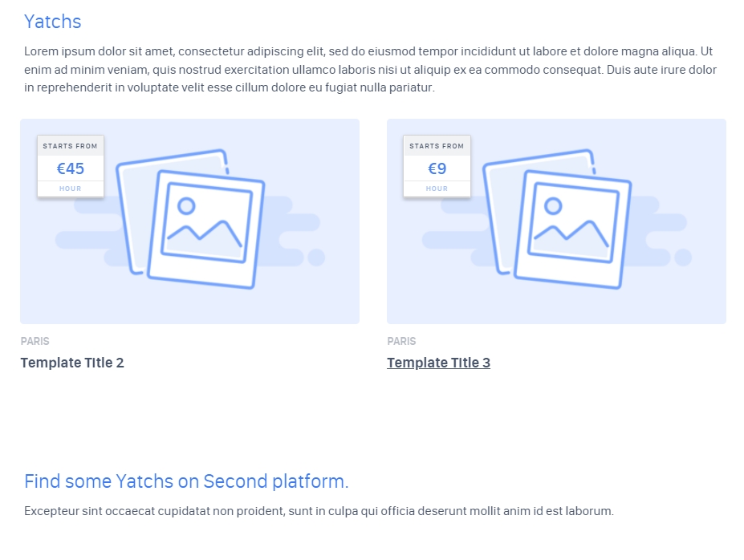Click the Yatchs section heading
This screenshot has height=560, width=744.
(53, 22)
